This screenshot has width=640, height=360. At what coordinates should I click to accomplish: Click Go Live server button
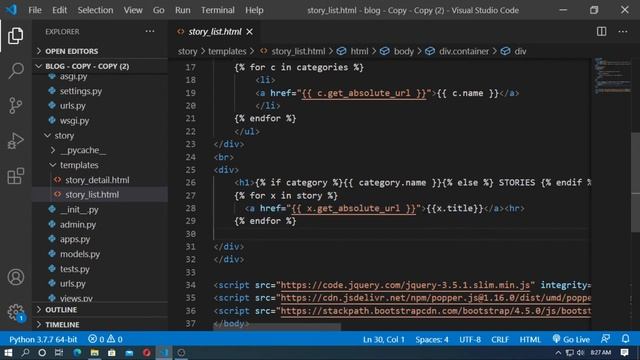click(x=571, y=339)
